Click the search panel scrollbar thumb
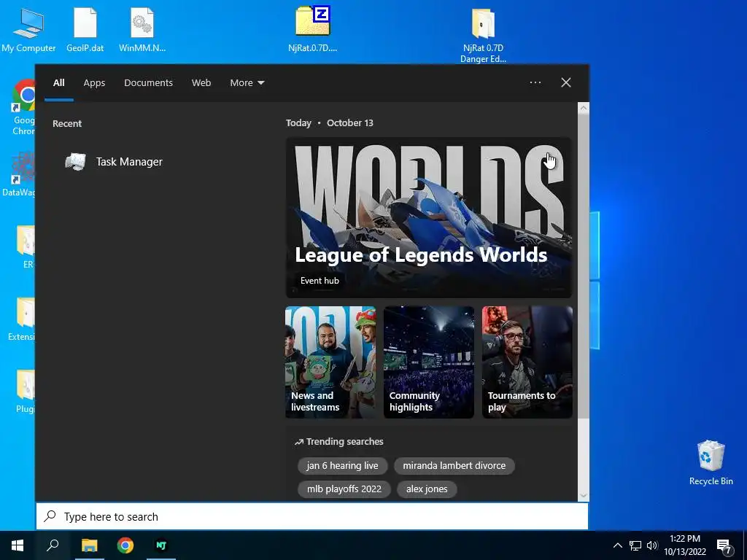Viewport: 747px width, 560px height. [584, 267]
